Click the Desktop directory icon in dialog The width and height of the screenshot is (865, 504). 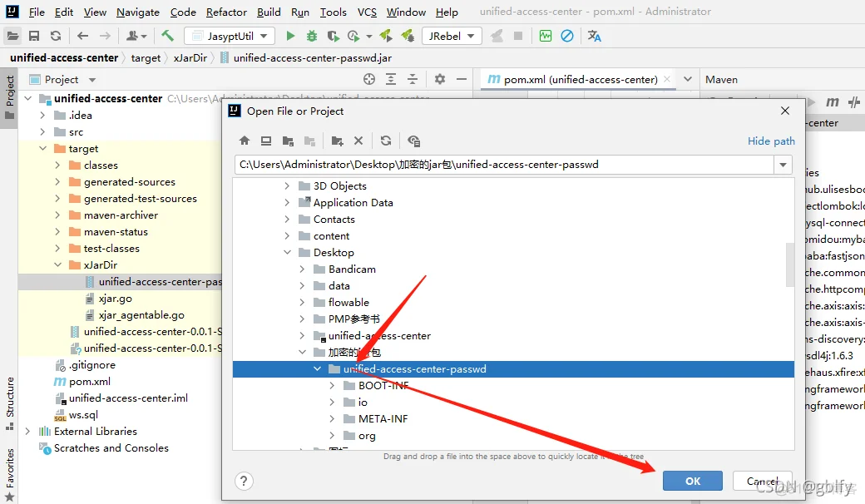point(266,141)
